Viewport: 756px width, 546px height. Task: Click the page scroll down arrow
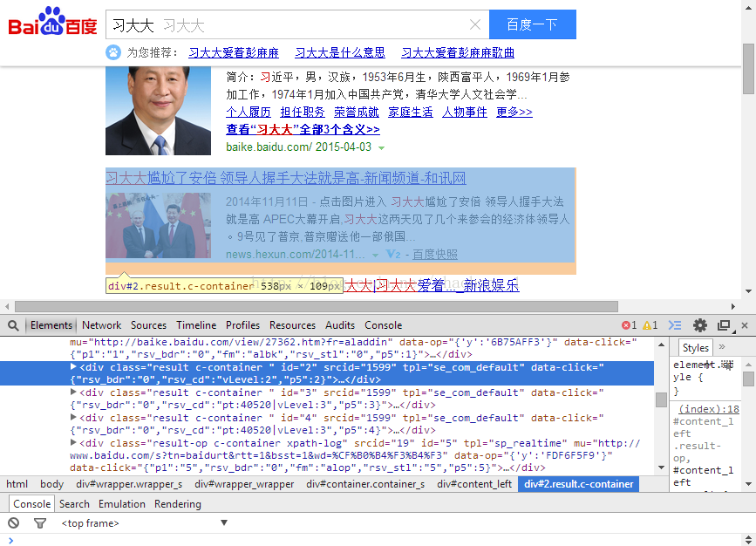tap(748, 290)
